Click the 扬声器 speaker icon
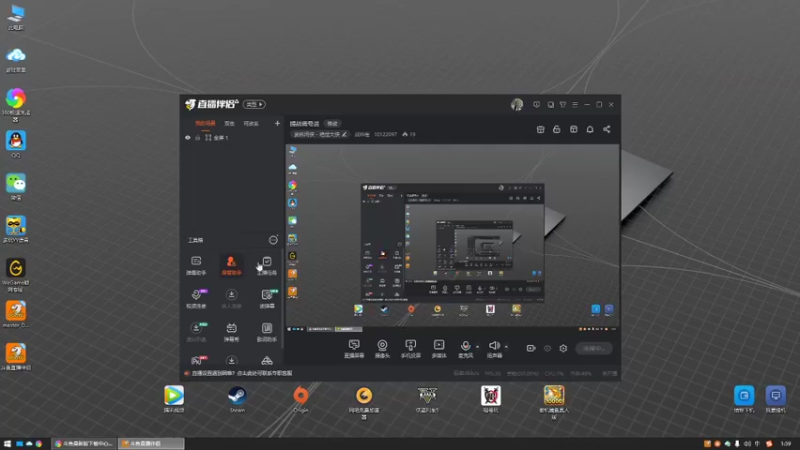Image resolution: width=800 pixels, height=450 pixels. tap(494, 346)
